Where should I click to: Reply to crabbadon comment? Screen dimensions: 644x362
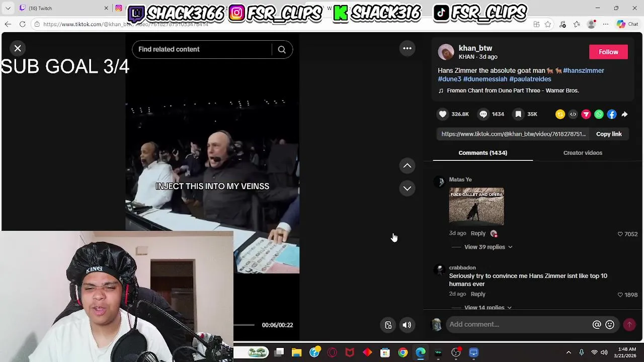tap(478, 294)
